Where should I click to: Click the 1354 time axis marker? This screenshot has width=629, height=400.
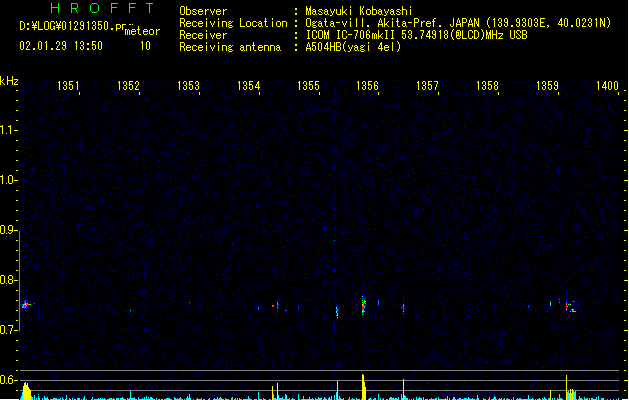[x=248, y=86]
